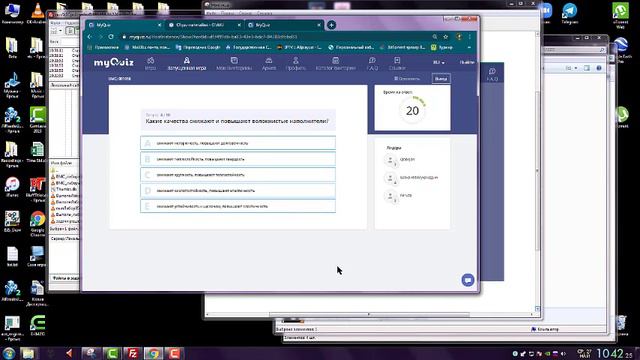
Task: Open Camtasia from the taskbar
Action: click(112, 353)
